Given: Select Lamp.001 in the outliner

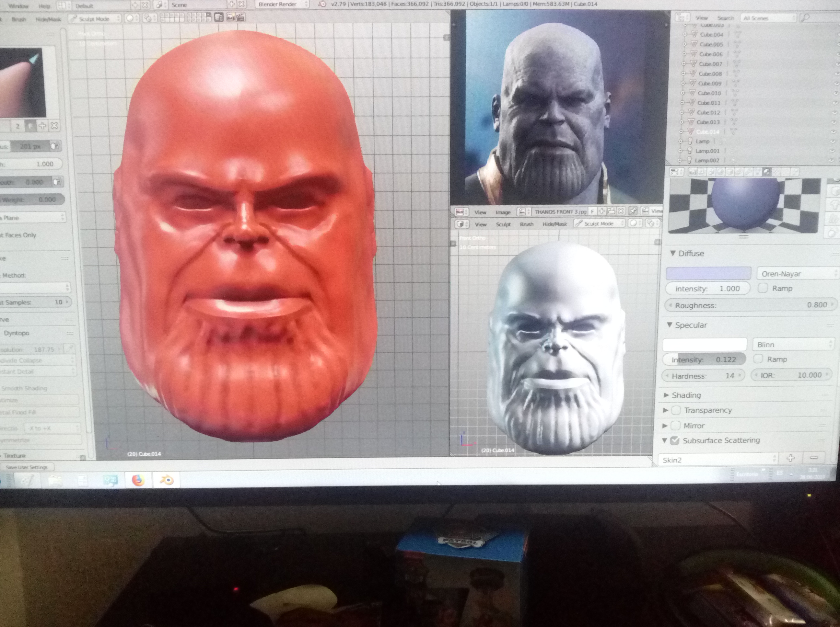Looking at the screenshot, I should tap(707, 151).
